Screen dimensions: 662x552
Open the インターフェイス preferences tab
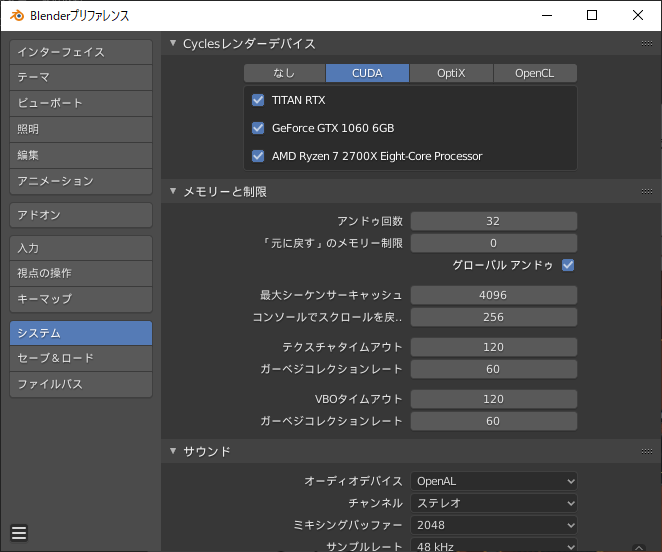[81, 52]
